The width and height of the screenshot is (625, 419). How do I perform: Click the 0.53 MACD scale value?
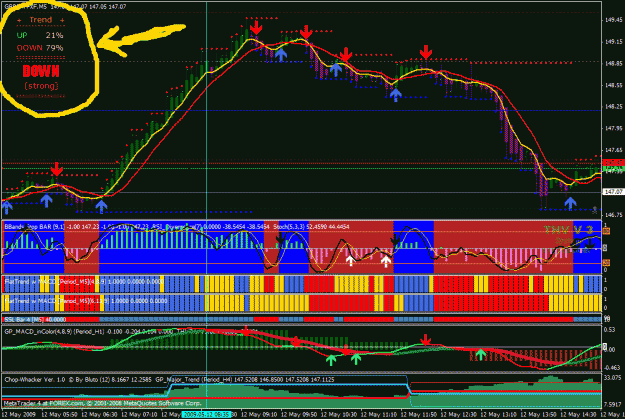click(x=610, y=329)
